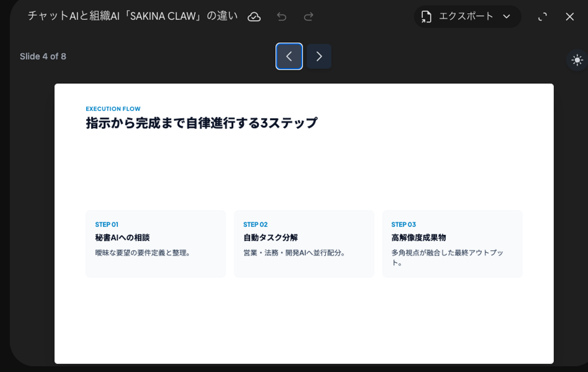Click the STEP 02 label

[255, 224]
